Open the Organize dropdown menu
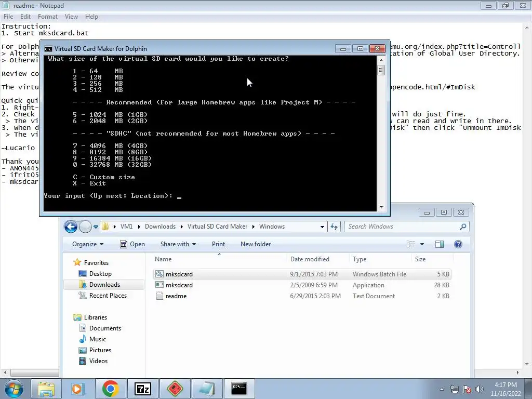 pyautogui.click(x=88, y=244)
